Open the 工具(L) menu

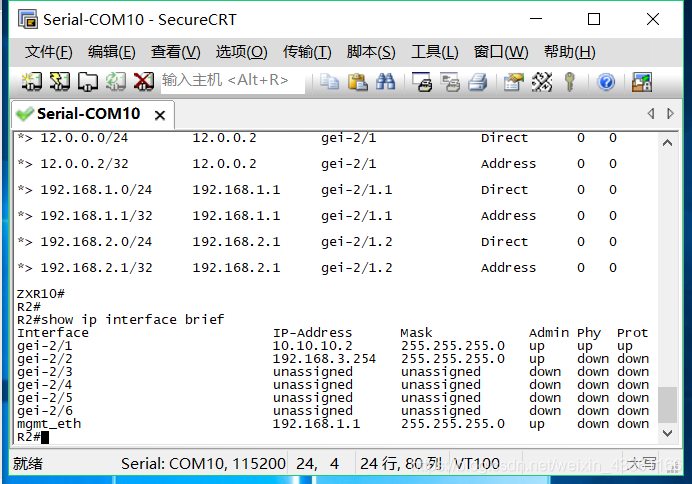(x=435, y=52)
